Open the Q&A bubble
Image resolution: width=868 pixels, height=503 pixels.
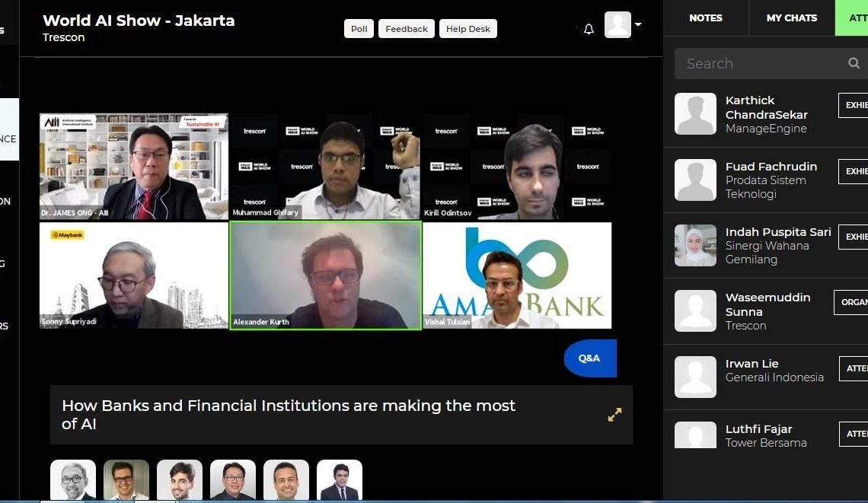590,358
